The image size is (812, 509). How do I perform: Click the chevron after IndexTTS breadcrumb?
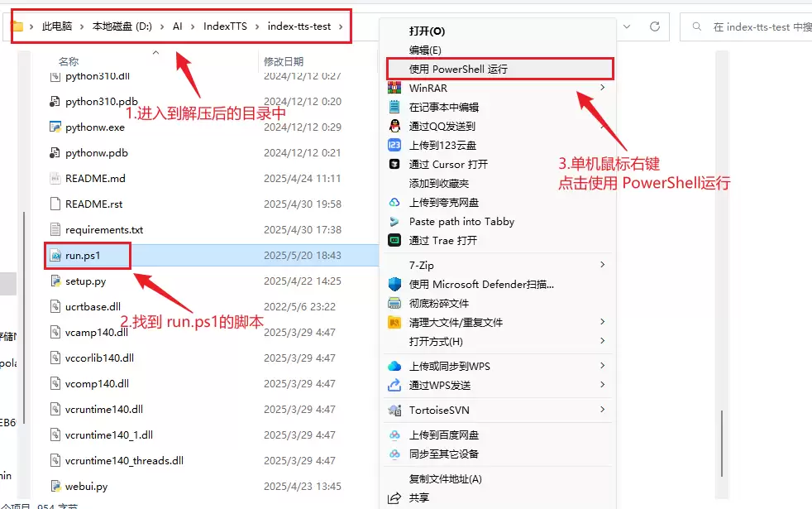click(x=257, y=26)
